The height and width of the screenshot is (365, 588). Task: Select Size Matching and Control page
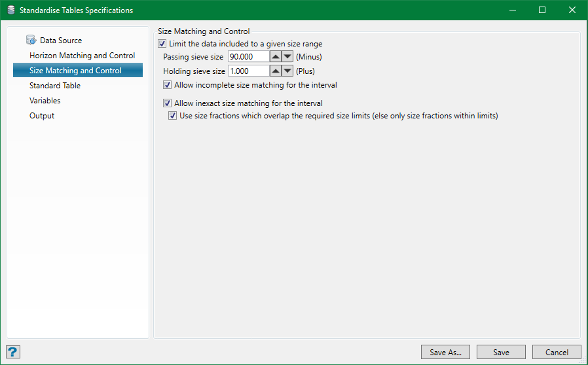click(x=78, y=71)
